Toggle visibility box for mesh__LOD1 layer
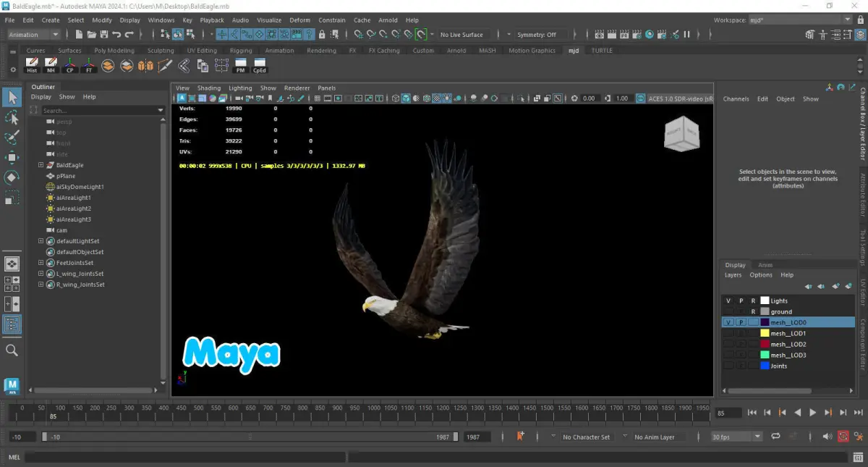Screen dimensions: 868x467 [x=728, y=333]
